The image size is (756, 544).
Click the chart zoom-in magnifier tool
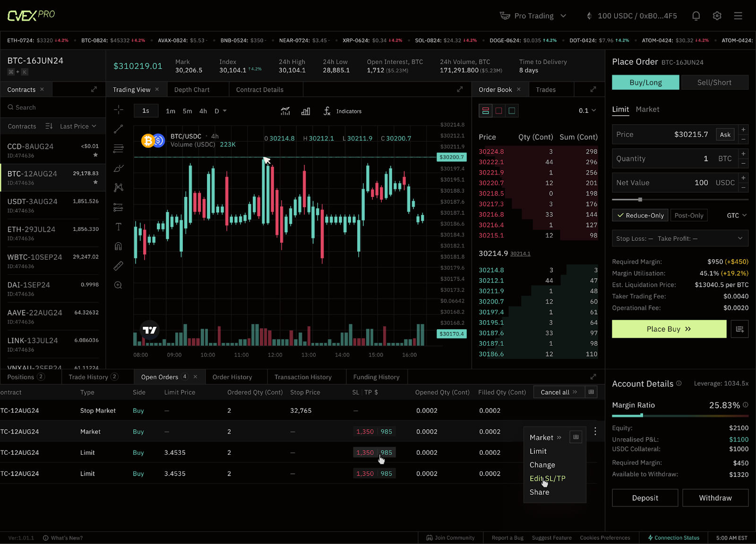(119, 285)
